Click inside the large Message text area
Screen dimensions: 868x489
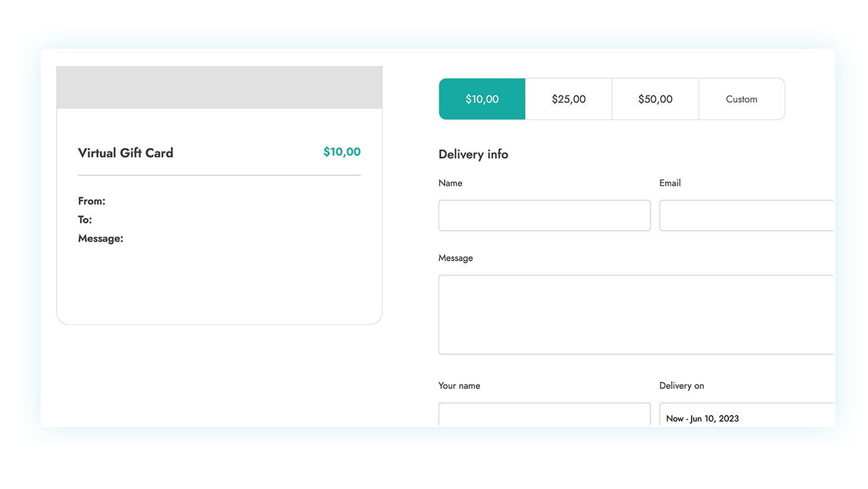(636, 314)
